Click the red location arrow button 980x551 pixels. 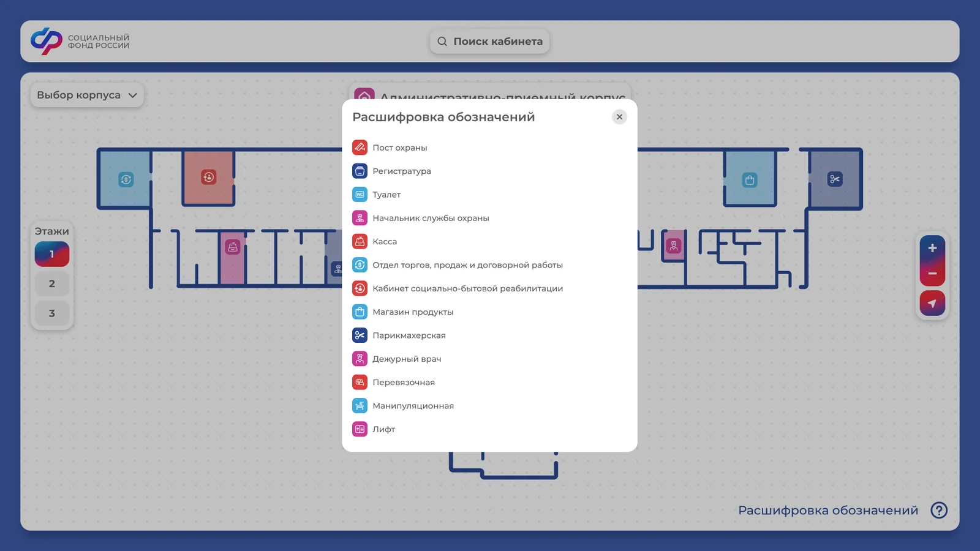[932, 303]
